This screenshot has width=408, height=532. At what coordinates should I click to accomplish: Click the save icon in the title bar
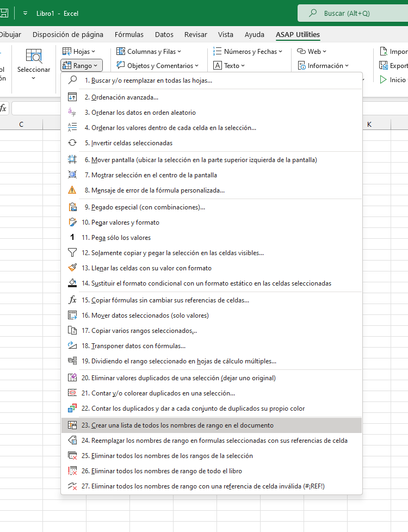tap(4, 13)
